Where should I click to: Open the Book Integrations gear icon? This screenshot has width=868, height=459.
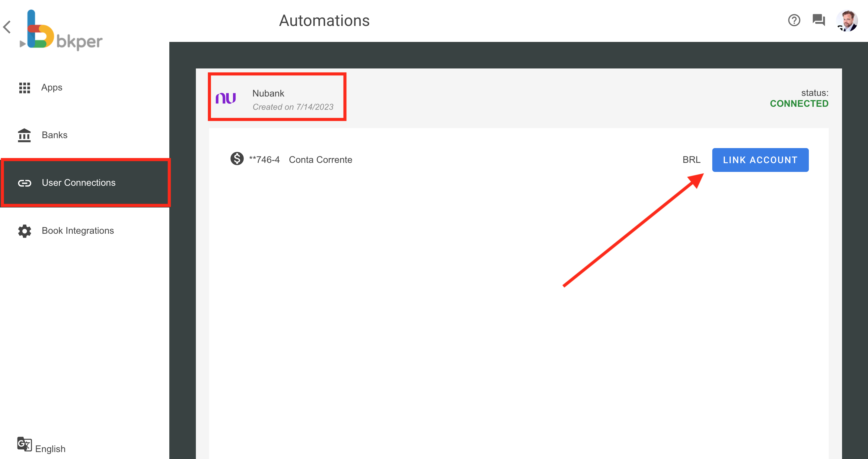[x=24, y=231]
